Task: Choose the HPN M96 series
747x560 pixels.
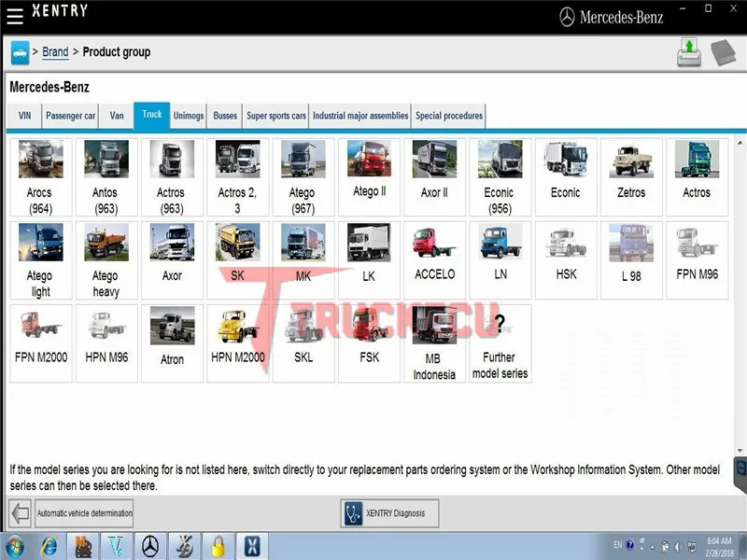Action: pos(106,343)
